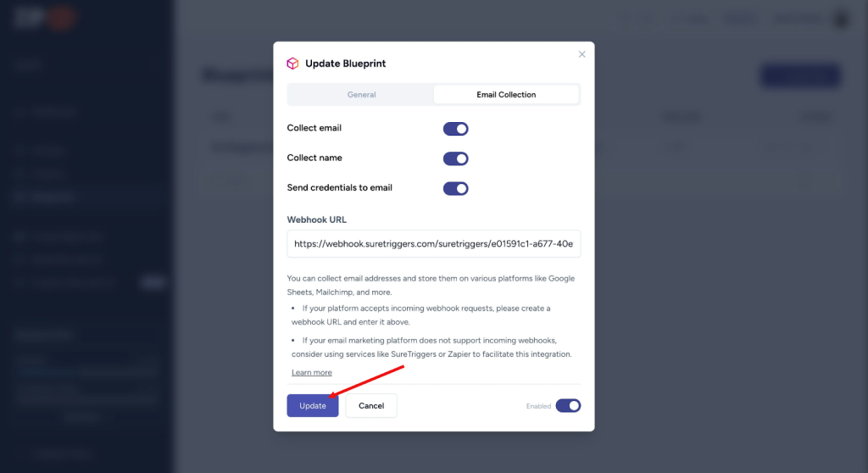Viewport: 868px width, 473px height.
Task: Close the Update Blueprint dialog
Action: coord(581,54)
